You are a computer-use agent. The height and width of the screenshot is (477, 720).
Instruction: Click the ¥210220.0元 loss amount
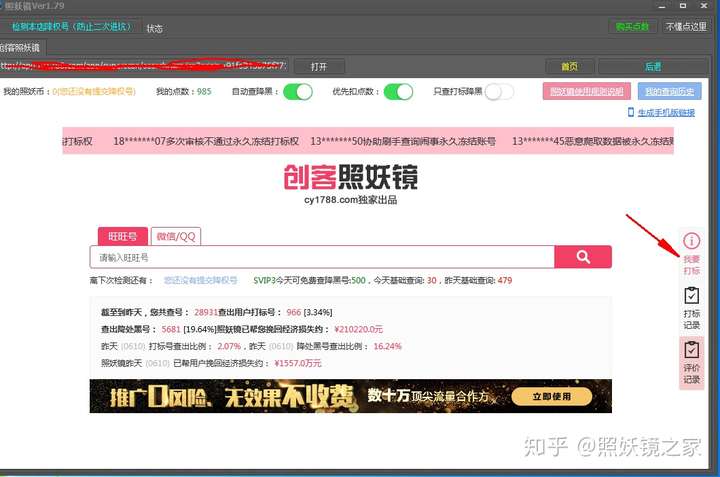click(x=358, y=329)
